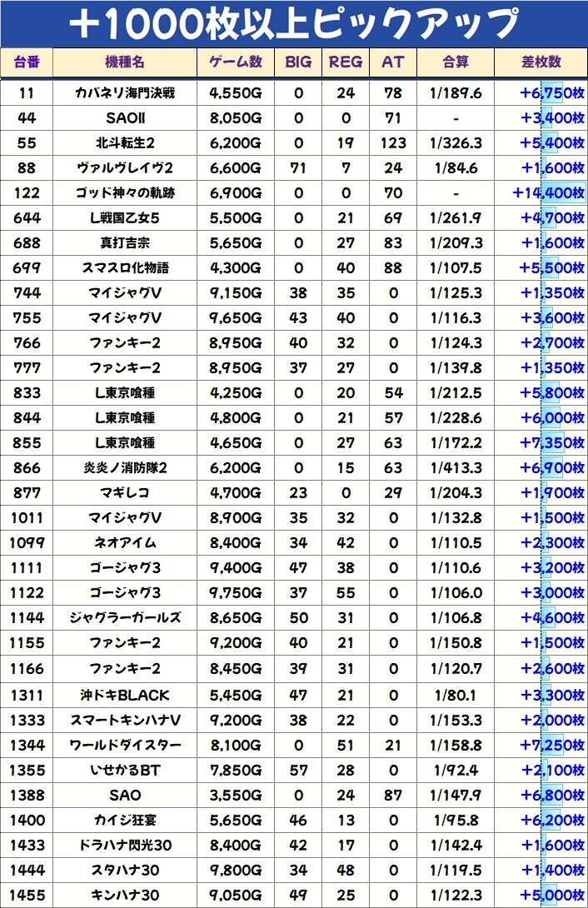Click machine number 1388

click(x=27, y=795)
